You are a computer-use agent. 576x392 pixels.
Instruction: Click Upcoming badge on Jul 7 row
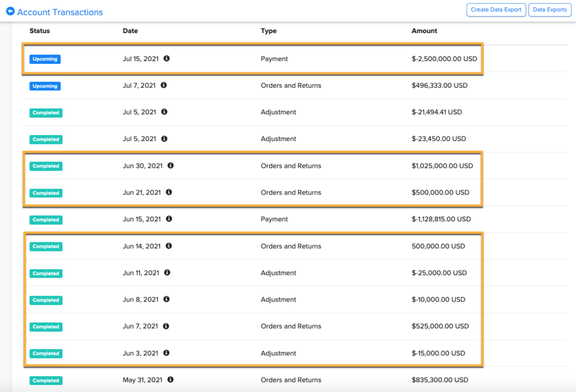(x=45, y=86)
